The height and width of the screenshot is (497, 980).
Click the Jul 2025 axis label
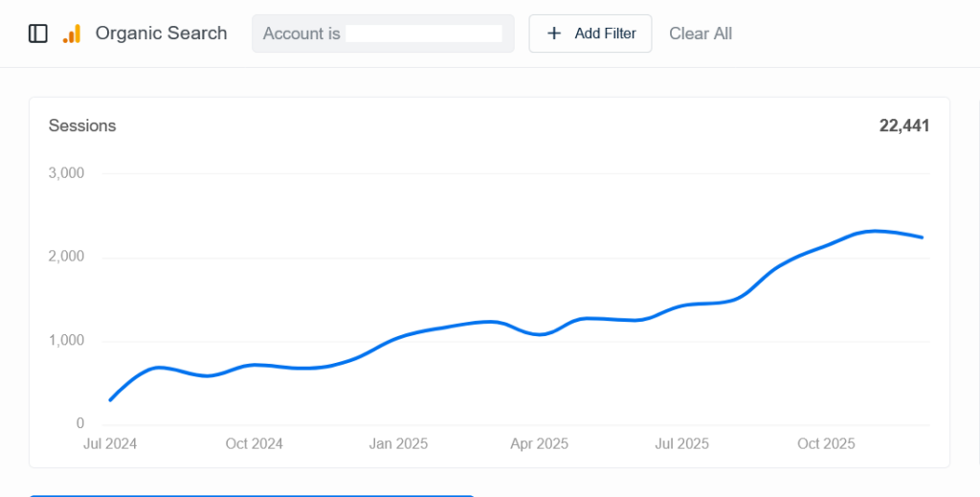pos(681,443)
